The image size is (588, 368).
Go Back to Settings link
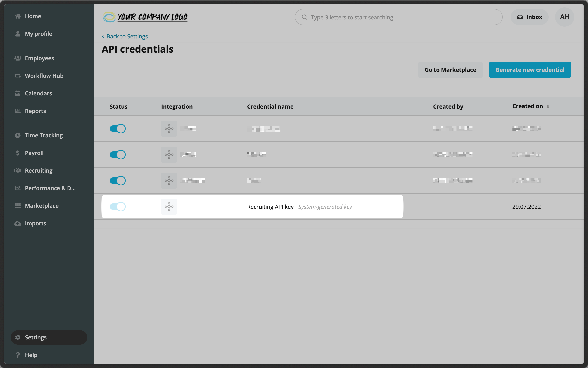pos(125,36)
